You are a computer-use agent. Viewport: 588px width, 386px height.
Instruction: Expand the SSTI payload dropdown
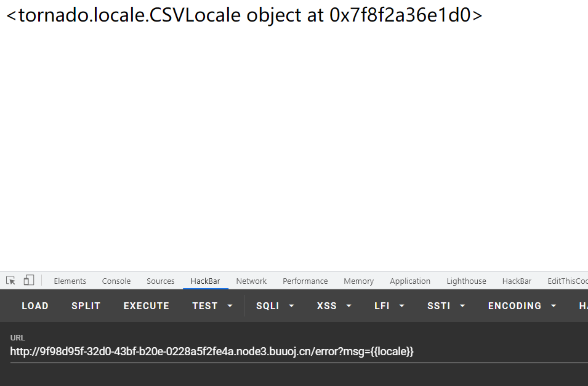pyautogui.click(x=462, y=305)
